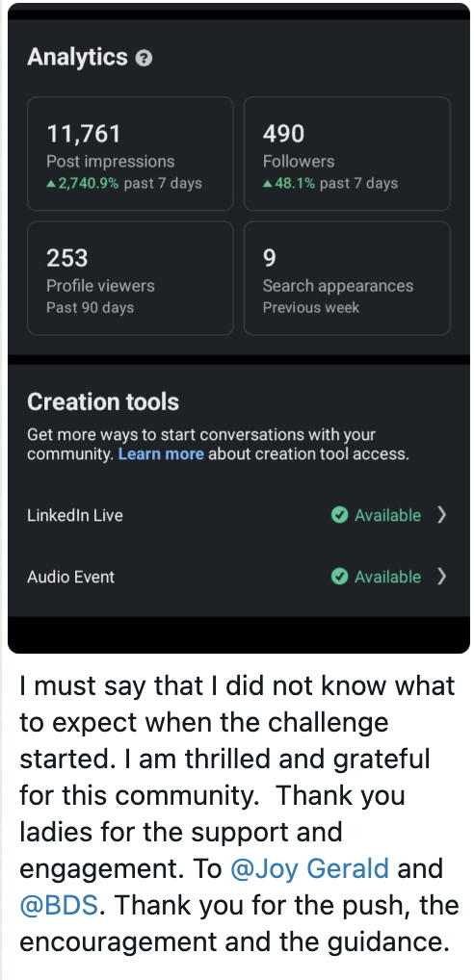Follow the Learn more link

161,453
